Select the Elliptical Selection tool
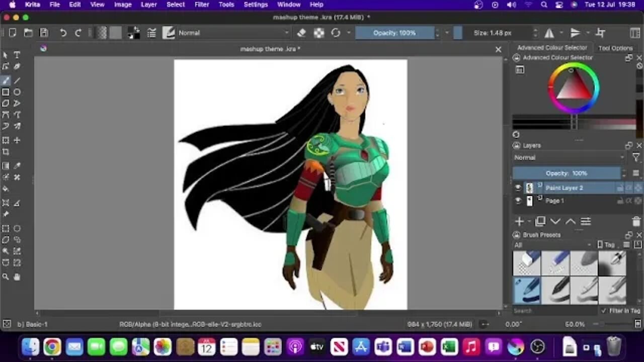This screenshot has width=644, height=362. pyautogui.click(x=17, y=229)
